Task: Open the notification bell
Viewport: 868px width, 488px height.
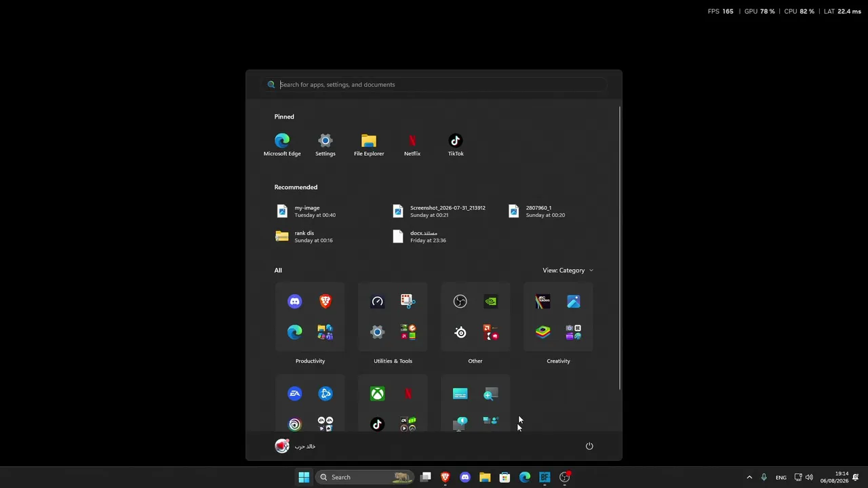Action: point(856,477)
